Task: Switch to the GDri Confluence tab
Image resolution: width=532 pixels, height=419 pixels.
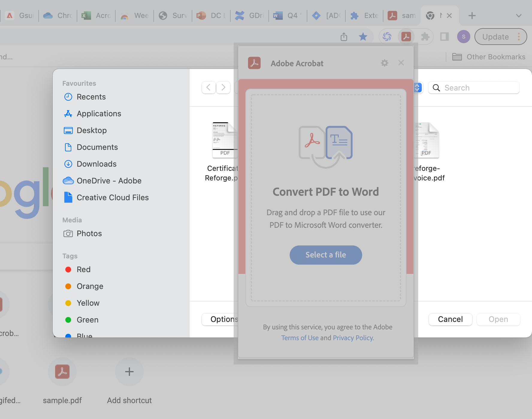Action: 249,16
